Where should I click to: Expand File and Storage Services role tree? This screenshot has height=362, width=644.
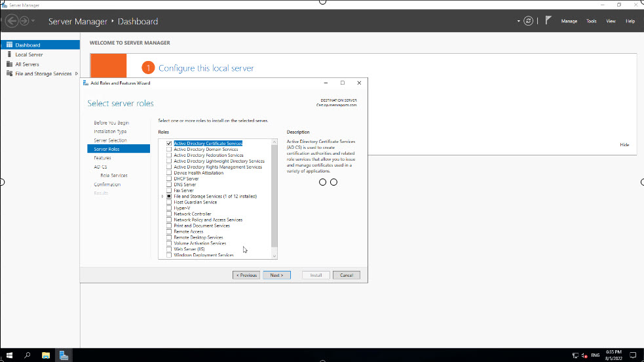(x=162, y=196)
